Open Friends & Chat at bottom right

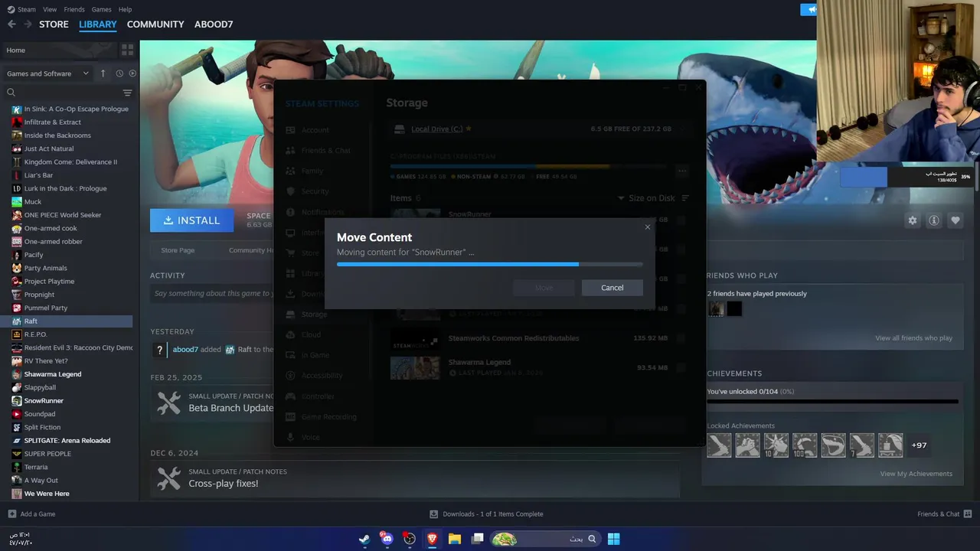click(944, 514)
